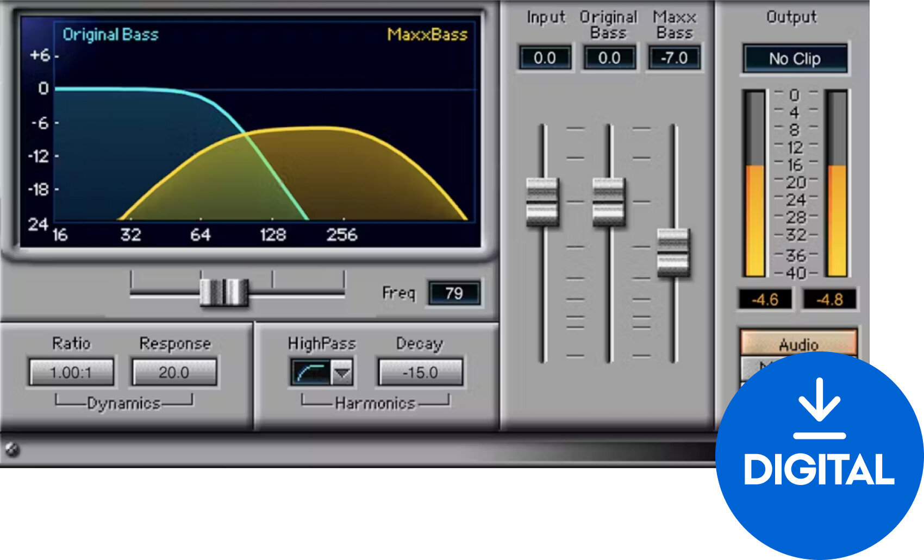Click the Freq value field showing 79
Image resolution: width=924 pixels, height=560 pixels.
coord(455,294)
